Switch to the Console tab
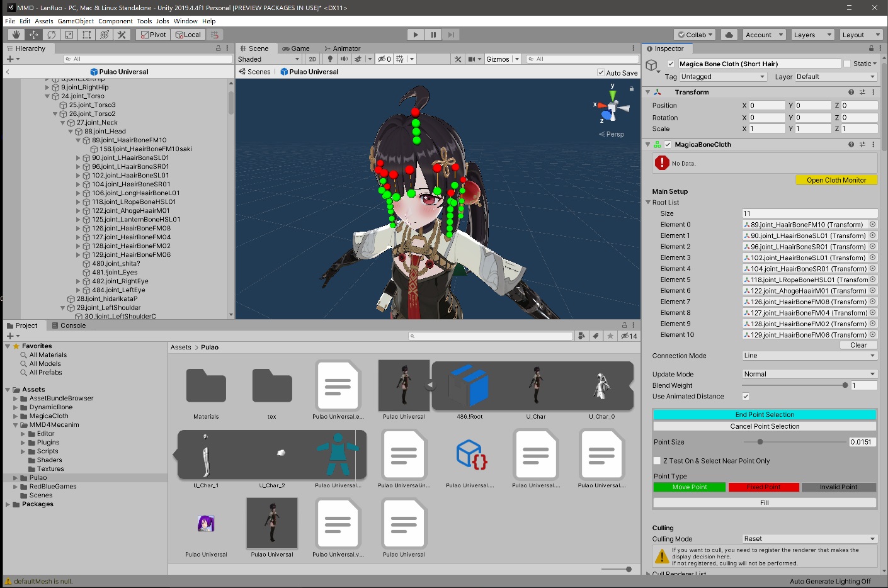 point(69,325)
